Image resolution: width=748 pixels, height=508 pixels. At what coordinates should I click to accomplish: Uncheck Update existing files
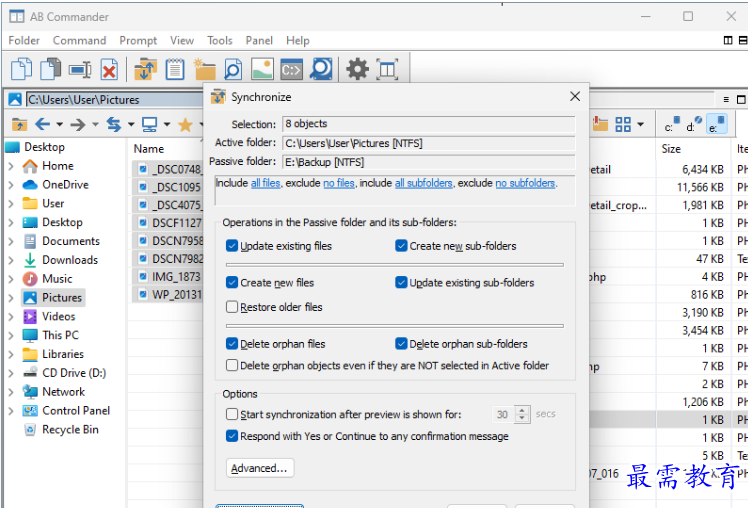click(232, 246)
